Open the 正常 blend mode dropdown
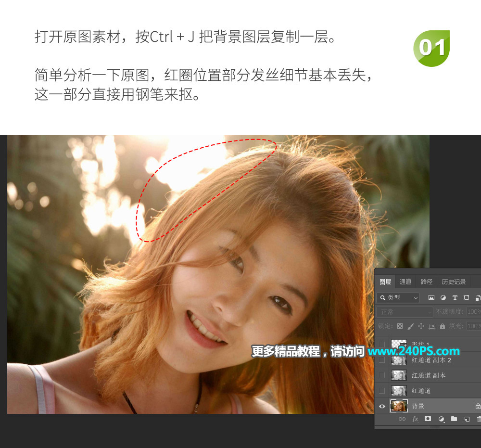This screenshot has height=448, width=481. pyautogui.click(x=405, y=312)
